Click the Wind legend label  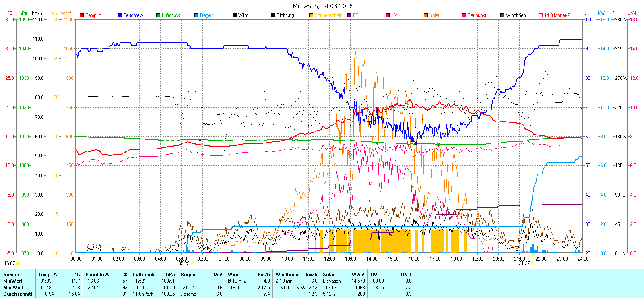243,15
